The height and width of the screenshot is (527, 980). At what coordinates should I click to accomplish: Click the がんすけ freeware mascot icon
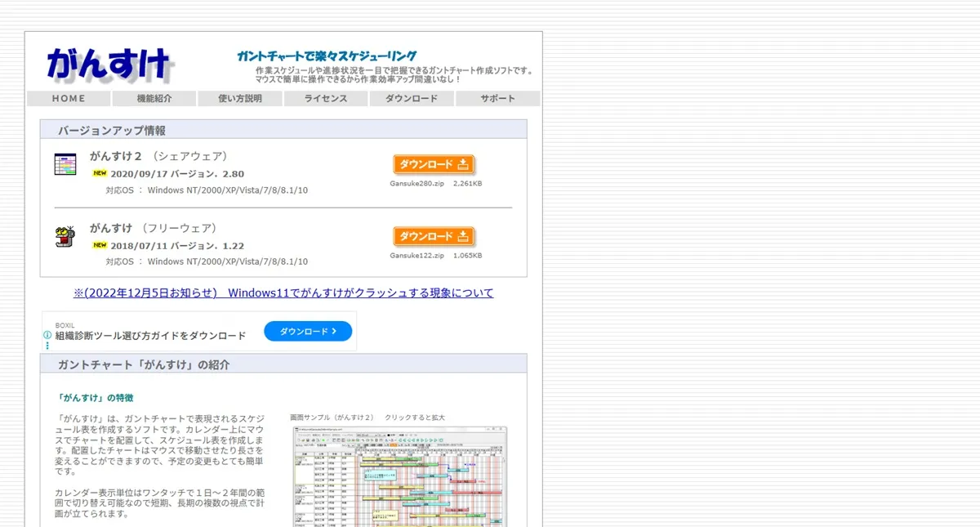(x=65, y=236)
